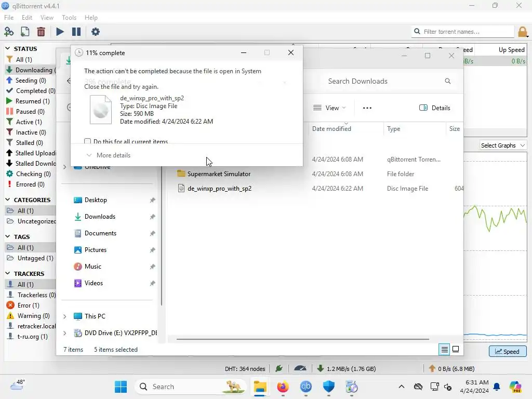Screen dimensions: 532x399
Task: Click the taskbar Search box
Action: tap(191, 387)
